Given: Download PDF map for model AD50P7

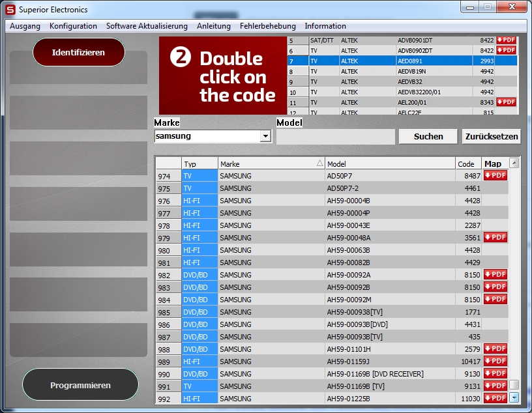Looking at the screenshot, I should 495,175.
